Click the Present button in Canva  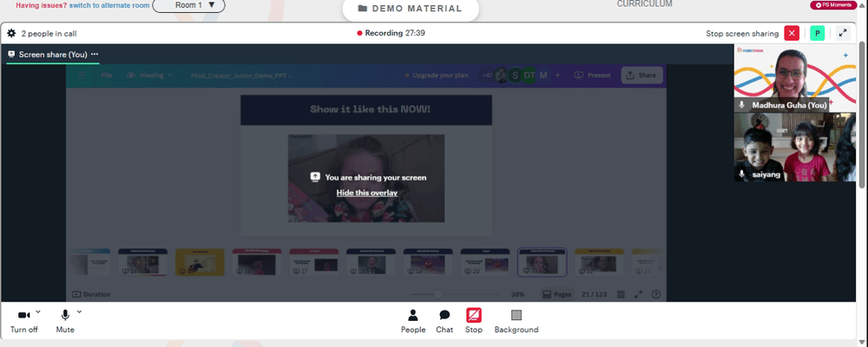coord(592,75)
